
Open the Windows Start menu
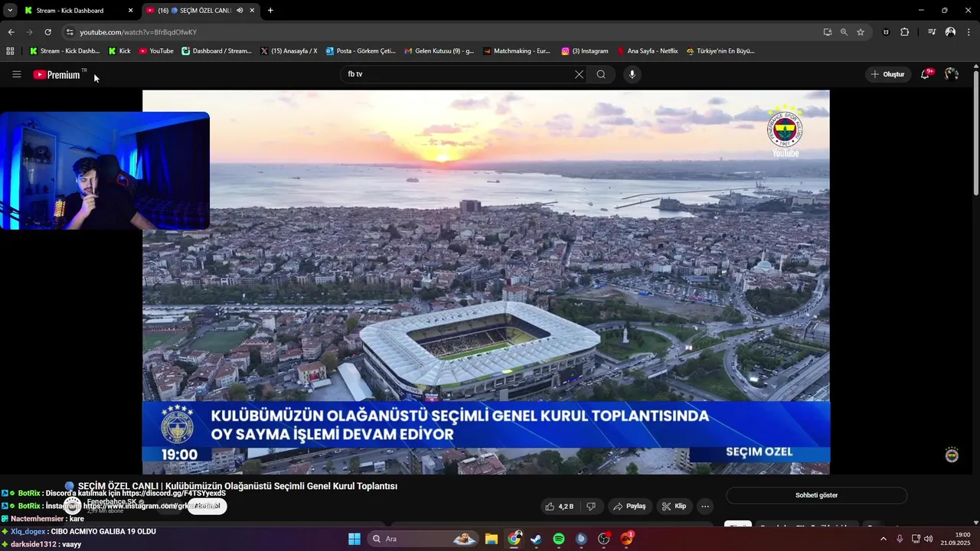tap(354, 539)
